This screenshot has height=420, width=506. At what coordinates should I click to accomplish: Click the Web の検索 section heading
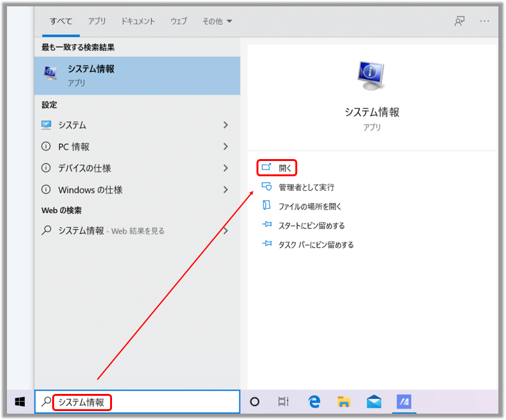pyautogui.click(x=62, y=211)
